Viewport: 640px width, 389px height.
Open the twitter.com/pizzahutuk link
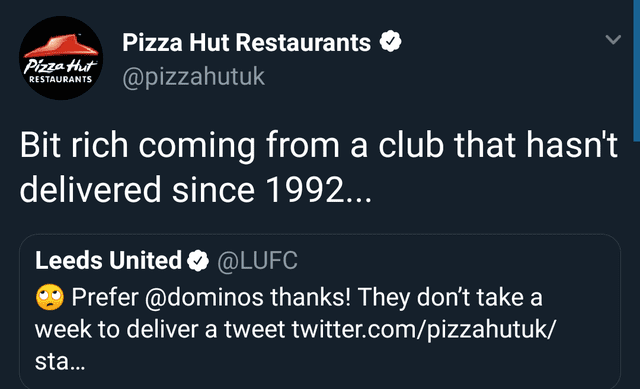[x=424, y=329]
